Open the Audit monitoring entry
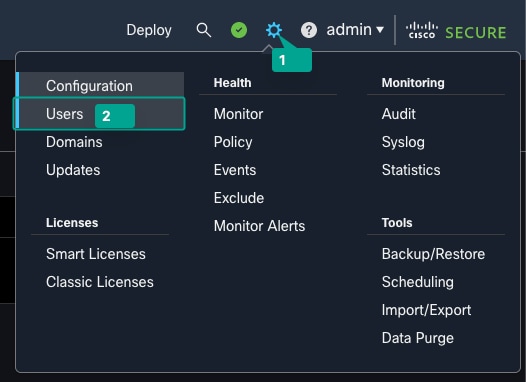 (399, 114)
